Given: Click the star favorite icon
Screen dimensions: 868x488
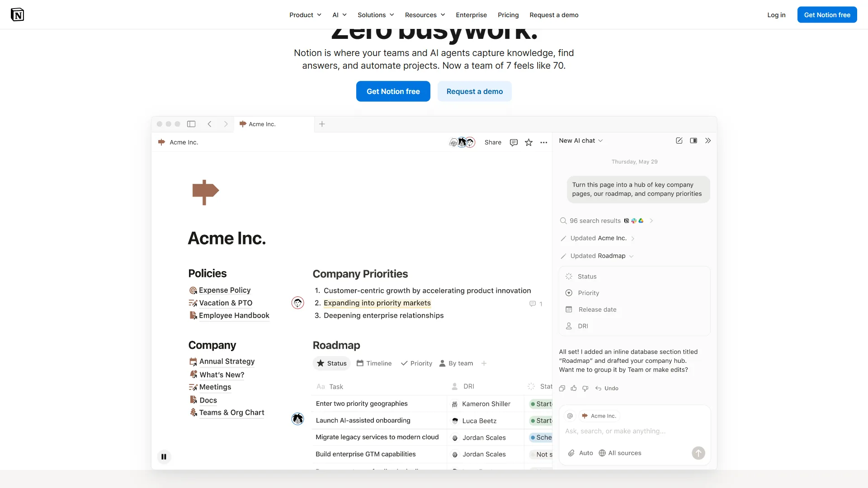Looking at the screenshot, I should click(x=528, y=142).
